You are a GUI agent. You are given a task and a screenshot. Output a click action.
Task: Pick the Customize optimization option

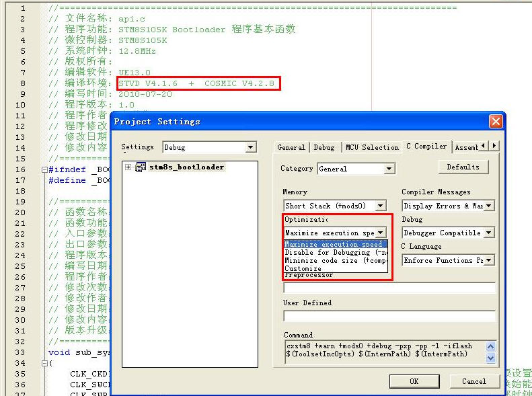[x=303, y=268]
